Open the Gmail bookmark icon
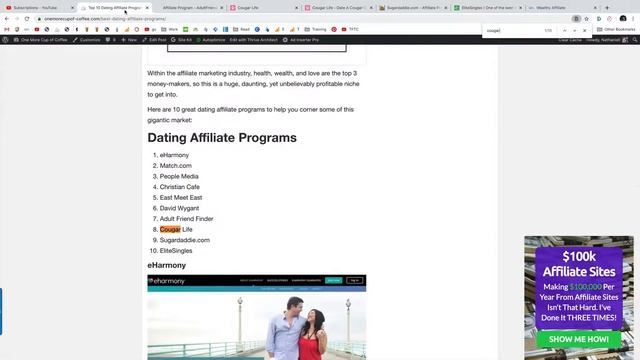 pyautogui.click(x=7, y=29)
